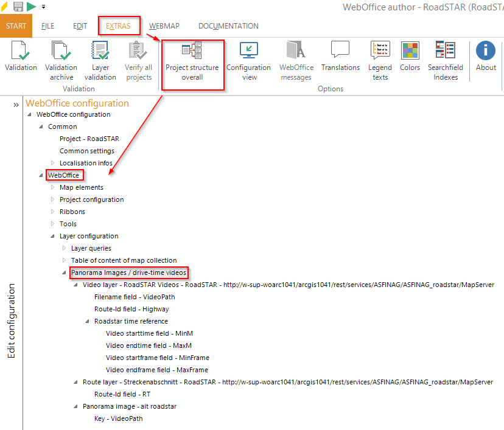Open WebOffice messages
This screenshot has width=504, height=430.
click(x=296, y=58)
